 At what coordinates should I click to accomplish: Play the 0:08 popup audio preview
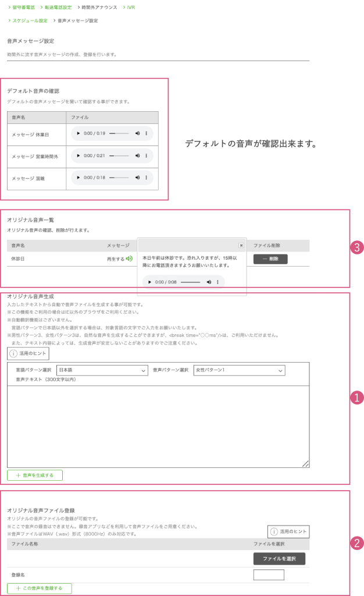coord(149,282)
